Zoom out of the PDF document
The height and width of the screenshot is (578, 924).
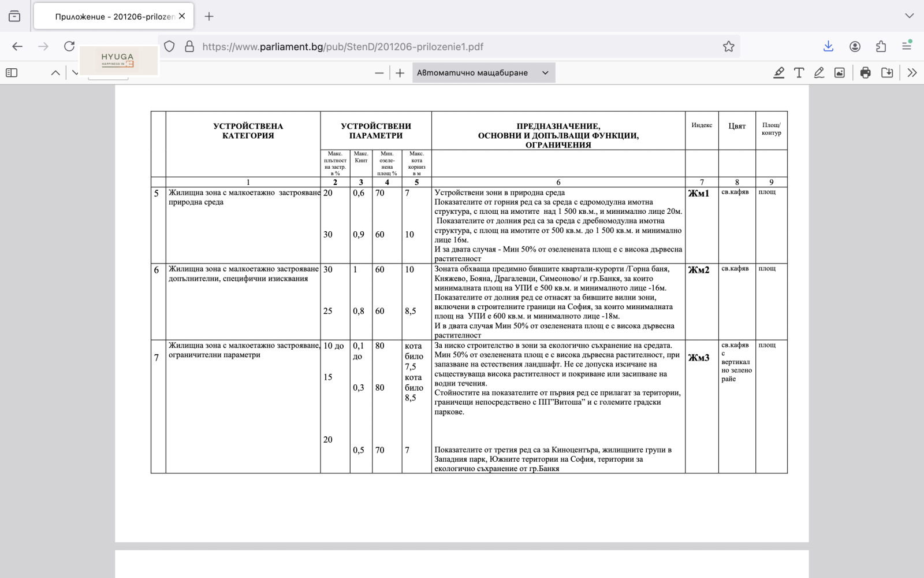(x=379, y=73)
